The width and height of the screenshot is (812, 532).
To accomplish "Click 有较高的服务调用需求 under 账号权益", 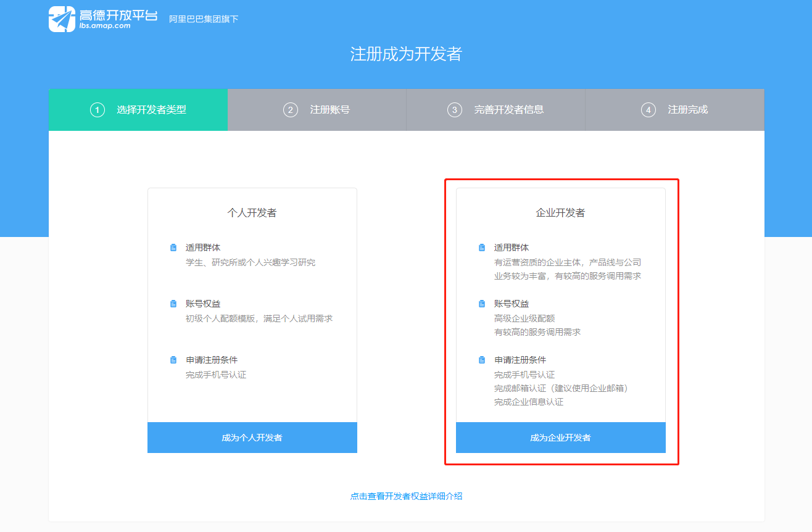I will 537,332.
